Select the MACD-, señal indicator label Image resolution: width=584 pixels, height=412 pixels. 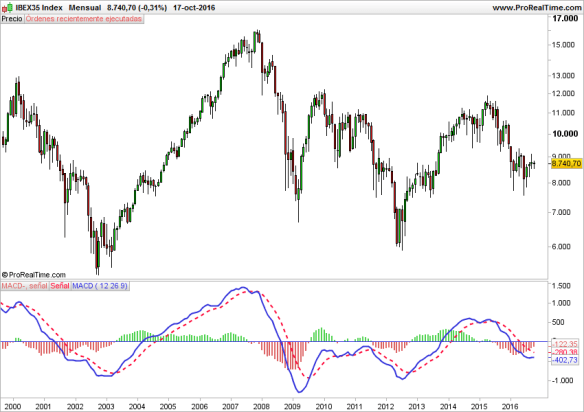click(25, 286)
